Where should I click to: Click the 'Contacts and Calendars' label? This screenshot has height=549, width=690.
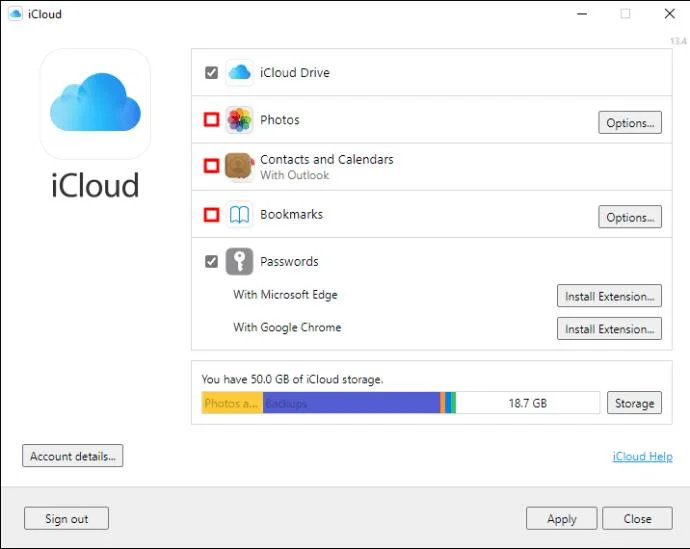[327, 159]
